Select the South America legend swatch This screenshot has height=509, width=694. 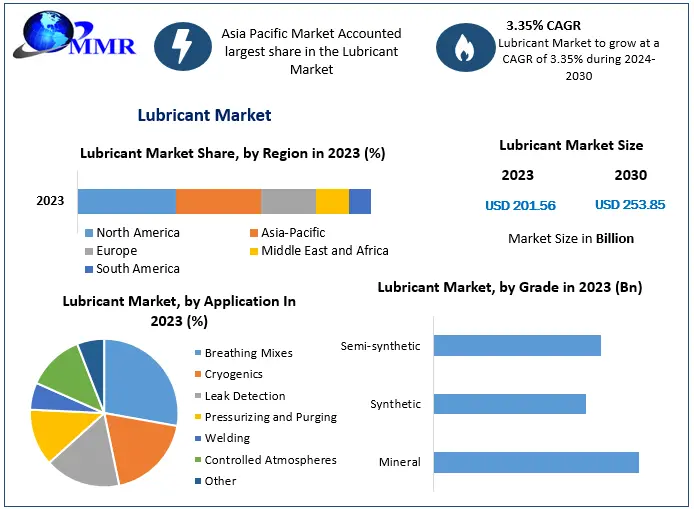pyautogui.click(x=89, y=269)
